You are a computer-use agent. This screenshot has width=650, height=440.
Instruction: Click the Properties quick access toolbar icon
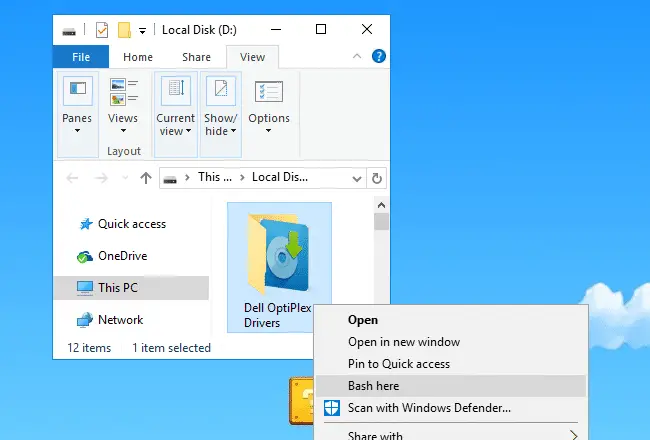pos(102,30)
